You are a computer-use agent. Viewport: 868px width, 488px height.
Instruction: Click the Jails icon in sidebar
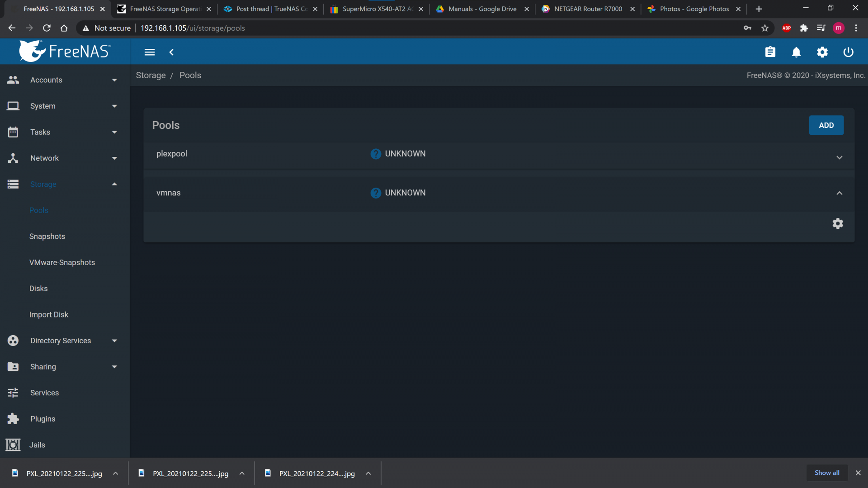(x=13, y=445)
